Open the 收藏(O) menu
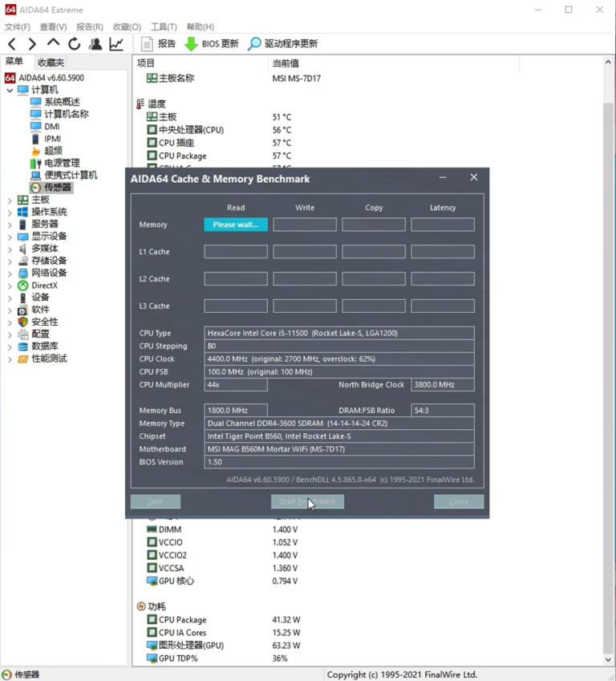 point(127,27)
